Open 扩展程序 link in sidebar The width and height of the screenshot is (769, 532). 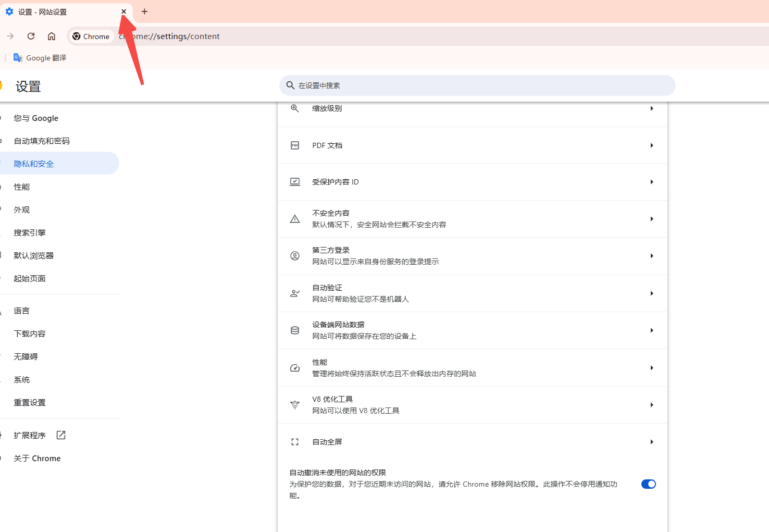30,435
